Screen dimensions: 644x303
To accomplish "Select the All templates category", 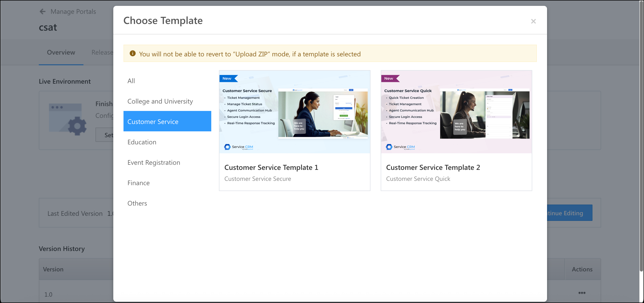I will (131, 81).
